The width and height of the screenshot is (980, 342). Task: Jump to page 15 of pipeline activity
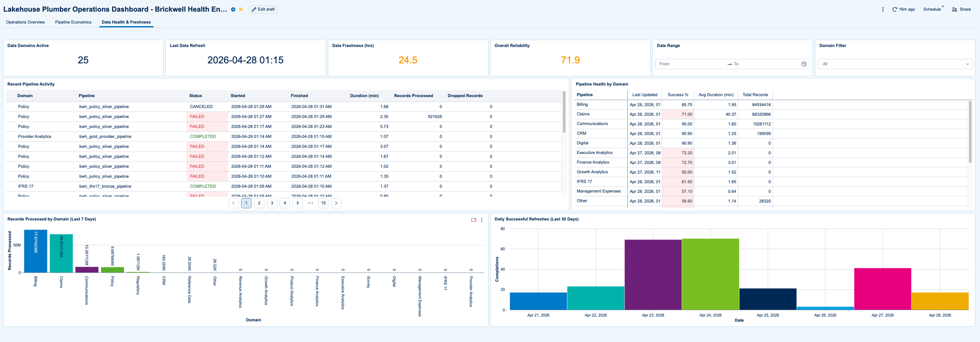pyautogui.click(x=323, y=203)
